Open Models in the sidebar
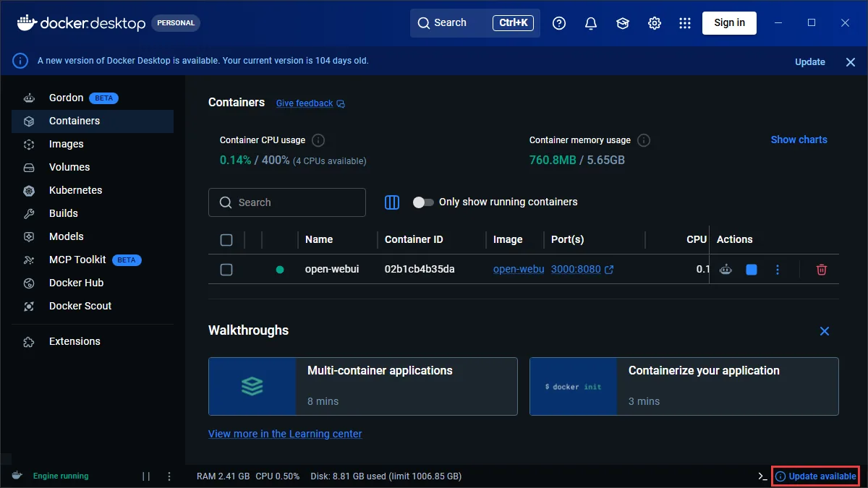868x488 pixels. pos(93,236)
